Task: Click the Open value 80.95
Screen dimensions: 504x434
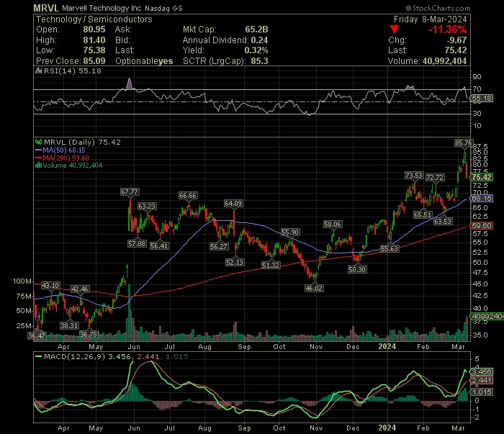Action: point(94,30)
